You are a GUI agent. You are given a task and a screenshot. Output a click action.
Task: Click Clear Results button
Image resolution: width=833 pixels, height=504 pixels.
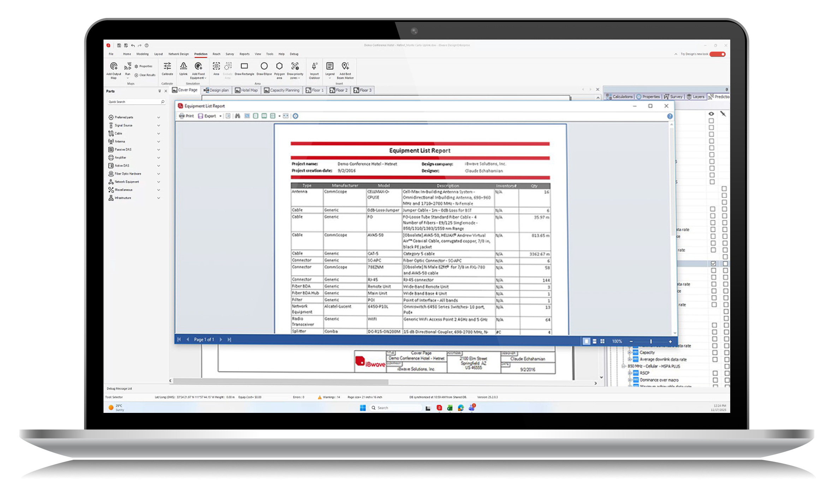pos(145,75)
